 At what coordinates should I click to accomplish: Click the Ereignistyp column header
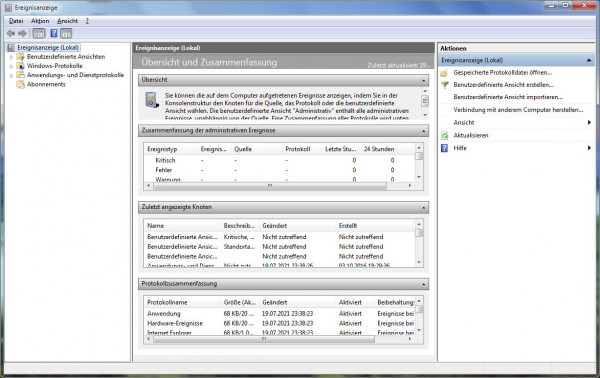pyautogui.click(x=170, y=149)
